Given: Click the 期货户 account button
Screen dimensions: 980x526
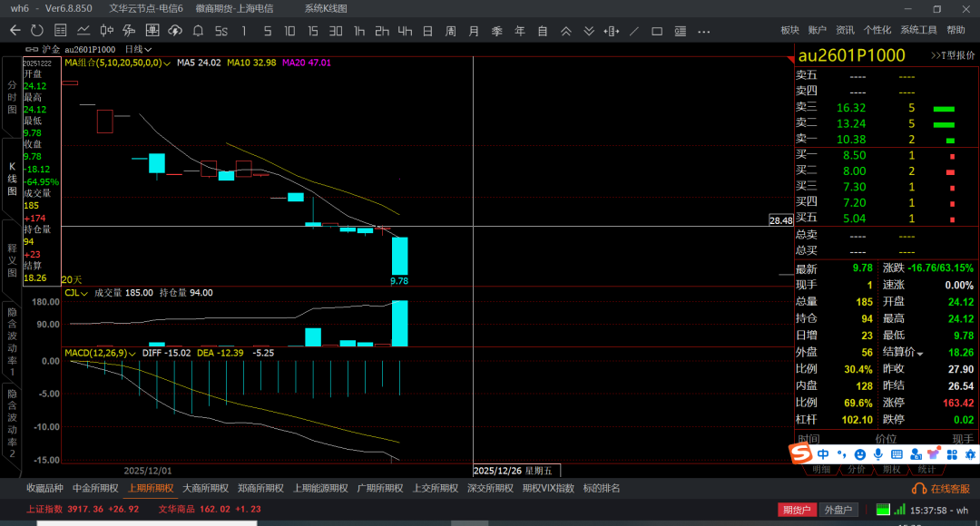Looking at the screenshot, I should pos(797,510).
